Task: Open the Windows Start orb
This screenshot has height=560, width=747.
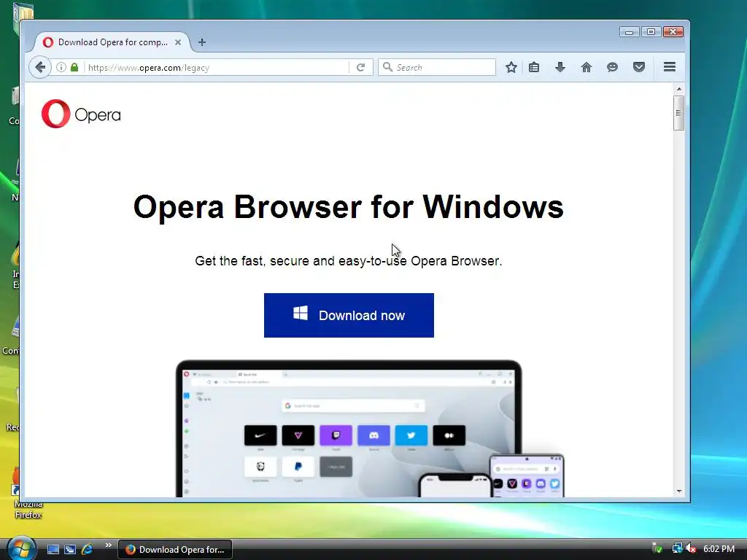Action: click(x=21, y=548)
